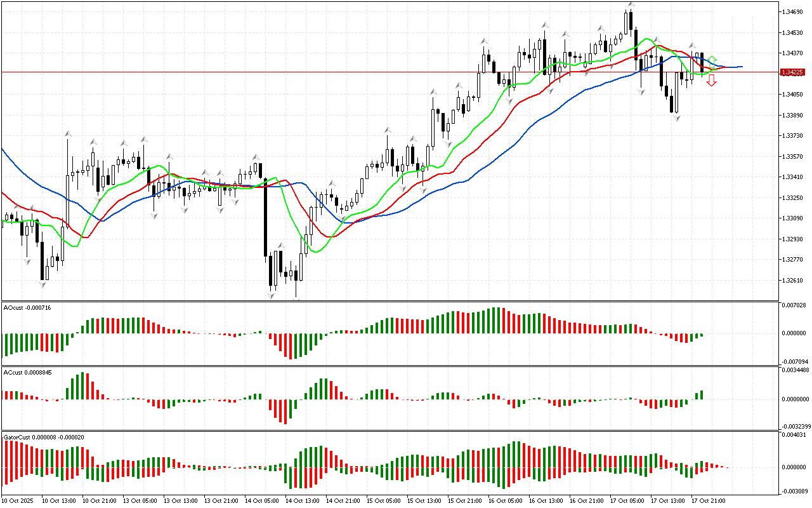Click the 0.007028 AOcust scale value

[796, 305]
